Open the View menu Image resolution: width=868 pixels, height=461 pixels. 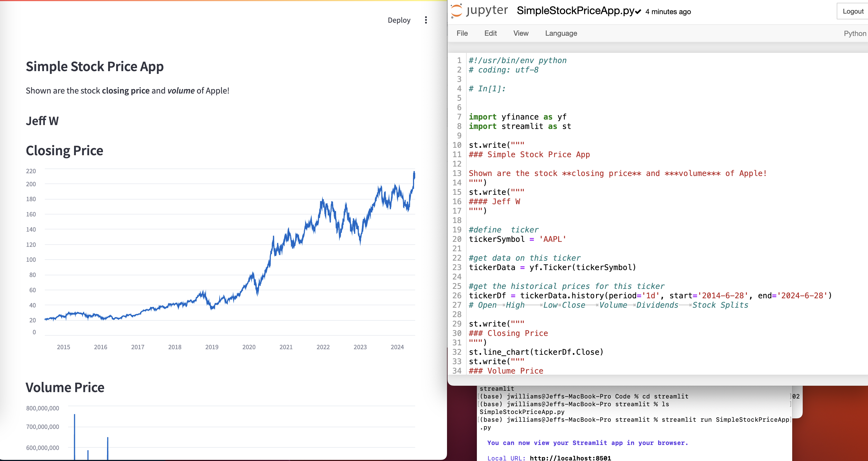click(521, 33)
